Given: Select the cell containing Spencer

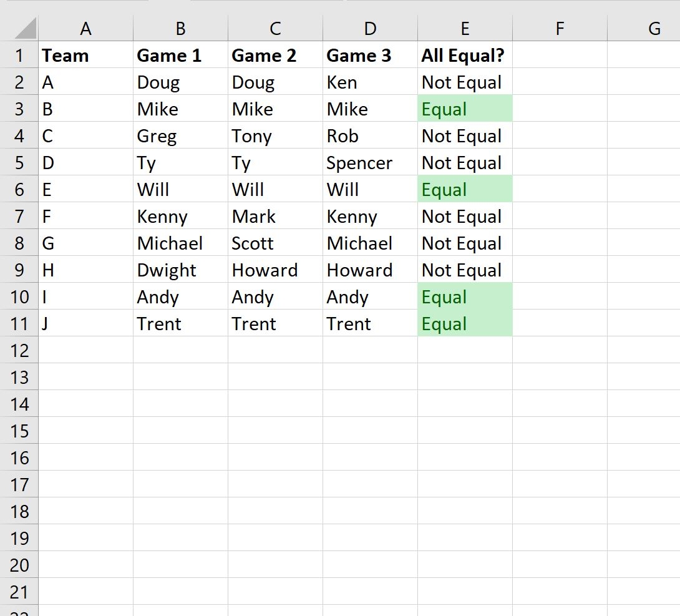Looking at the screenshot, I should pyautogui.click(x=370, y=162).
